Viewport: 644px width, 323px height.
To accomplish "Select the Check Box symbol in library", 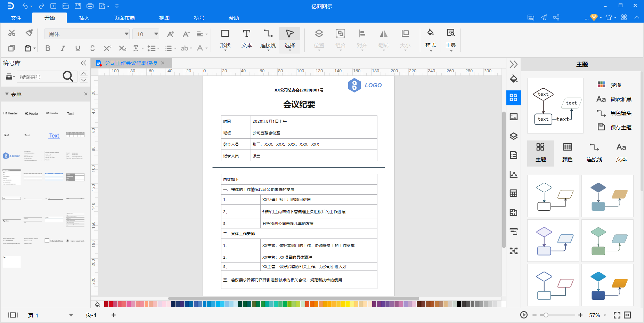I will coord(54,241).
